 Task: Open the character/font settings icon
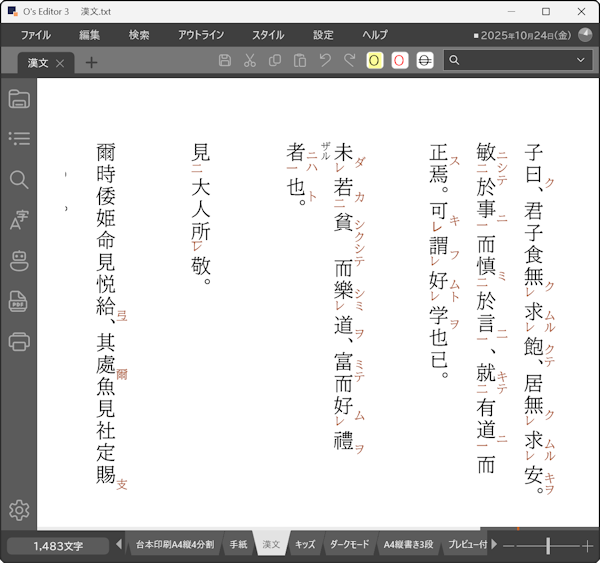[x=18, y=221]
